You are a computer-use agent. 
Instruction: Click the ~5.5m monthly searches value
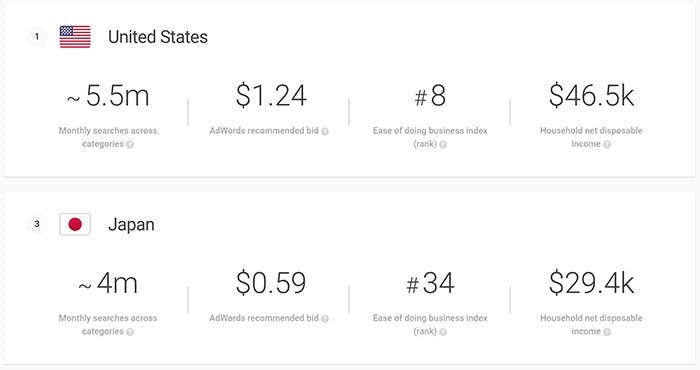(108, 96)
